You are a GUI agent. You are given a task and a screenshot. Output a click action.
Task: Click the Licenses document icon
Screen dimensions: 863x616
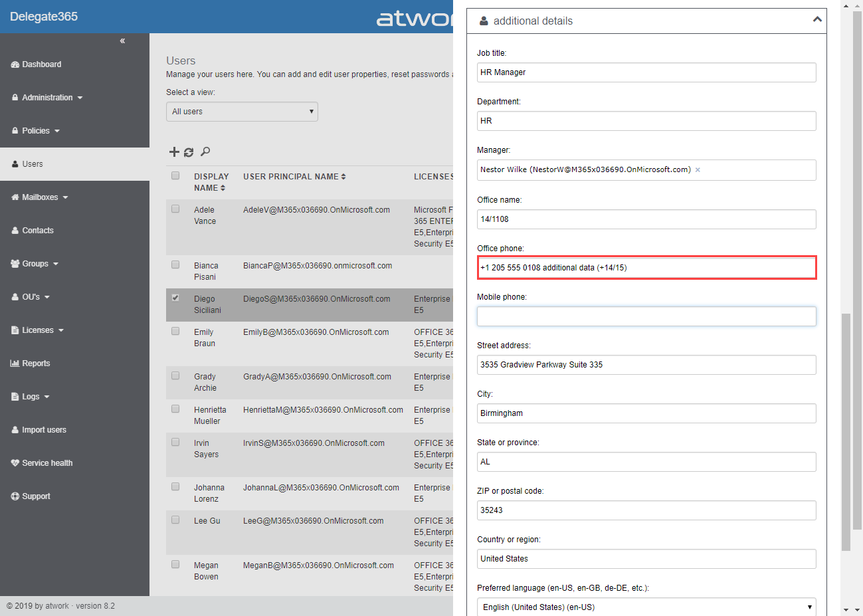[x=15, y=330]
